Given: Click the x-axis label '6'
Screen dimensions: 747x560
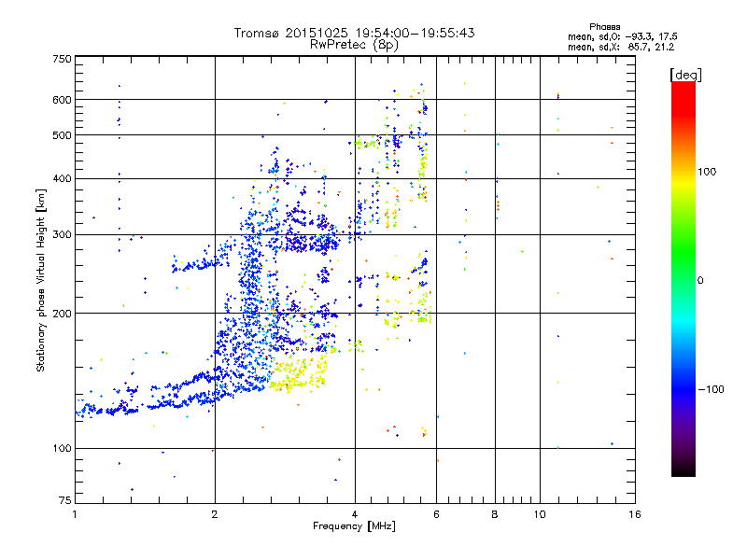Looking at the screenshot, I should point(436,514).
